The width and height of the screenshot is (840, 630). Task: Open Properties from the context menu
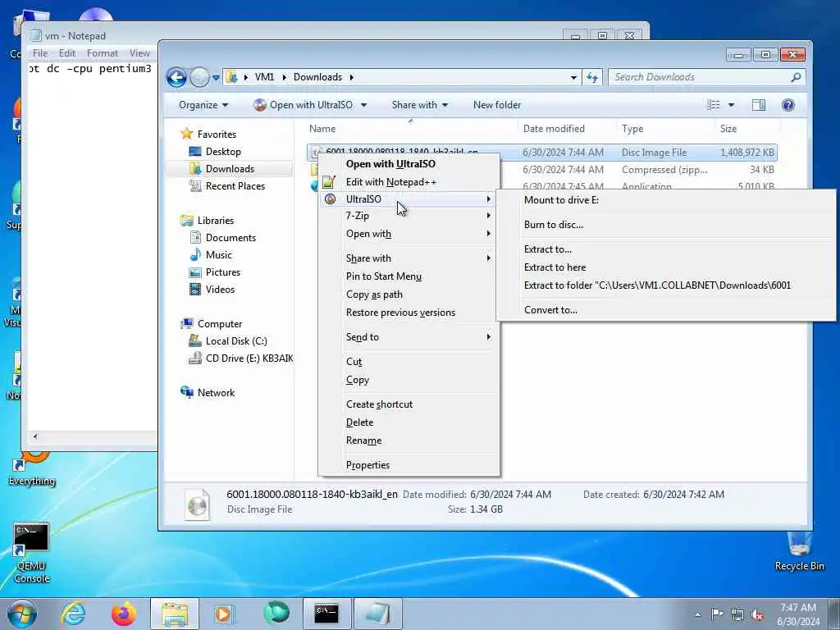point(409,465)
